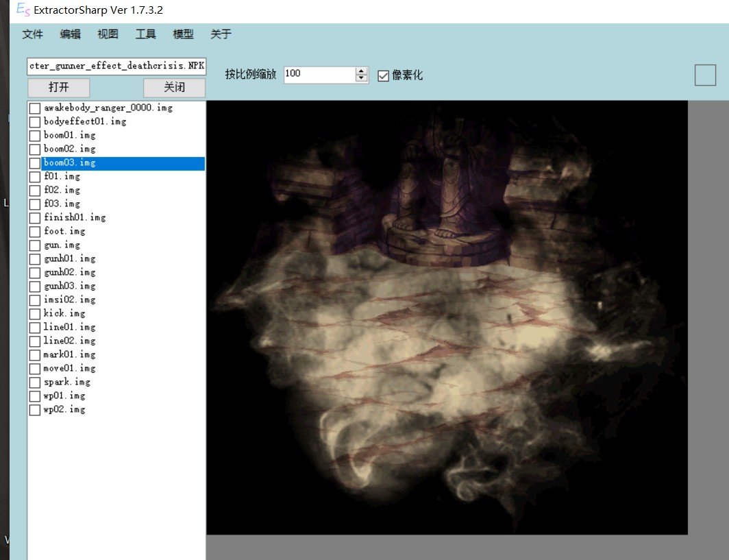Click the empty color box at top right
The width and height of the screenshot is (729, 560).
point(705,75)
